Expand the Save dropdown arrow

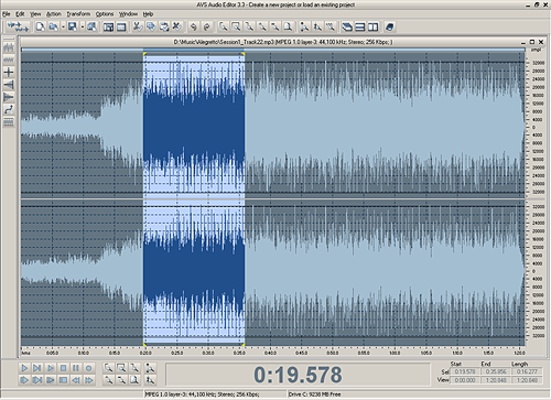click(82, 27)
